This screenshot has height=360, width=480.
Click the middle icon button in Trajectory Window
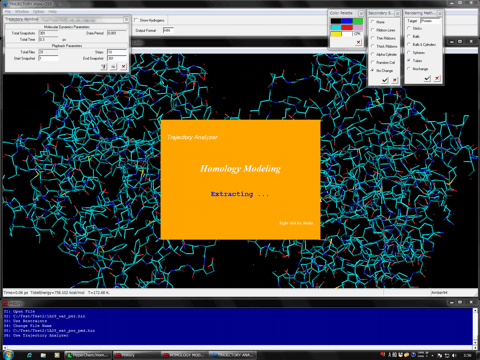point(114,67)
